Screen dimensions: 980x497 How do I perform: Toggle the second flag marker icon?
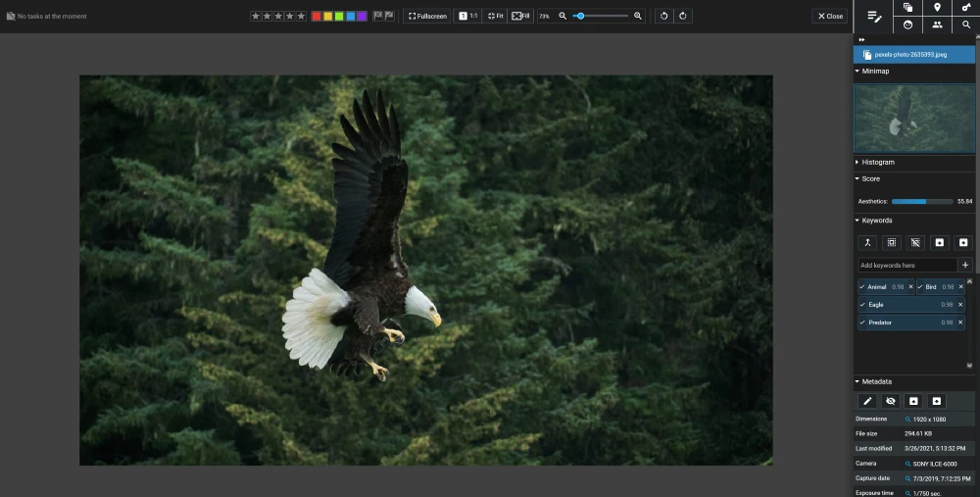(x=389, y=16)
